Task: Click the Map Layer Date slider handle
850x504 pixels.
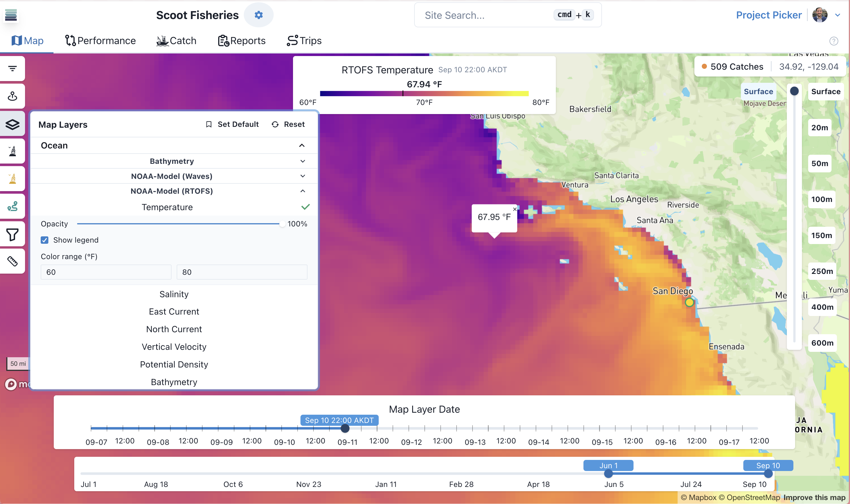Action: click(345, 428)
